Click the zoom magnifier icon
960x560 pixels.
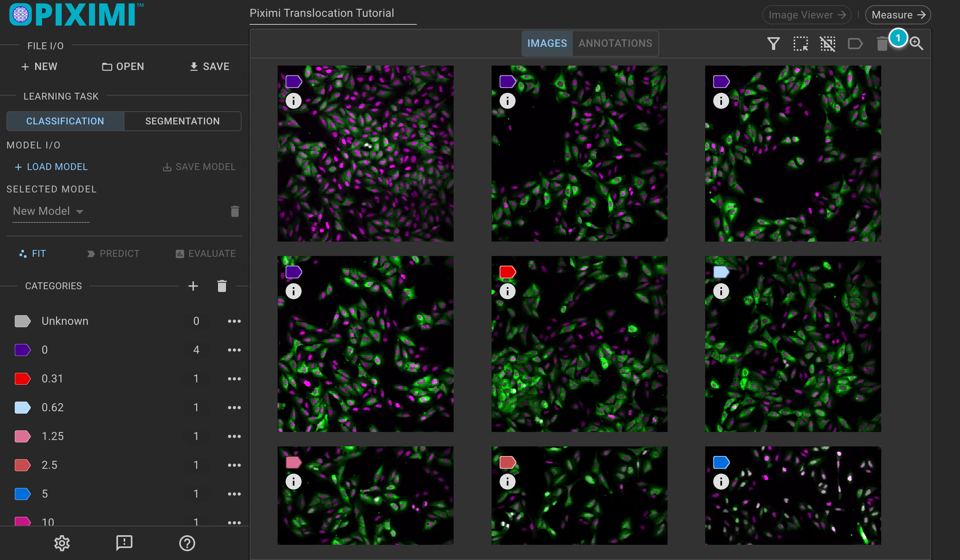[x=916, y=43]
